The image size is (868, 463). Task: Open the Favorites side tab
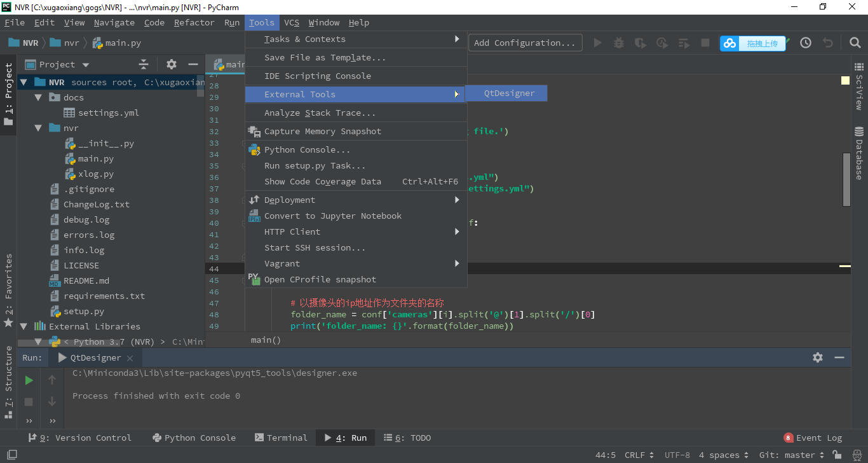pos(8,290)
